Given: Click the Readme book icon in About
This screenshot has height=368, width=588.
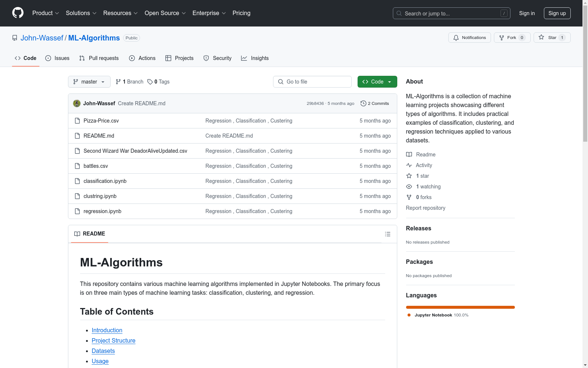Looking at the screenshot, I should (x=409, y=155).
